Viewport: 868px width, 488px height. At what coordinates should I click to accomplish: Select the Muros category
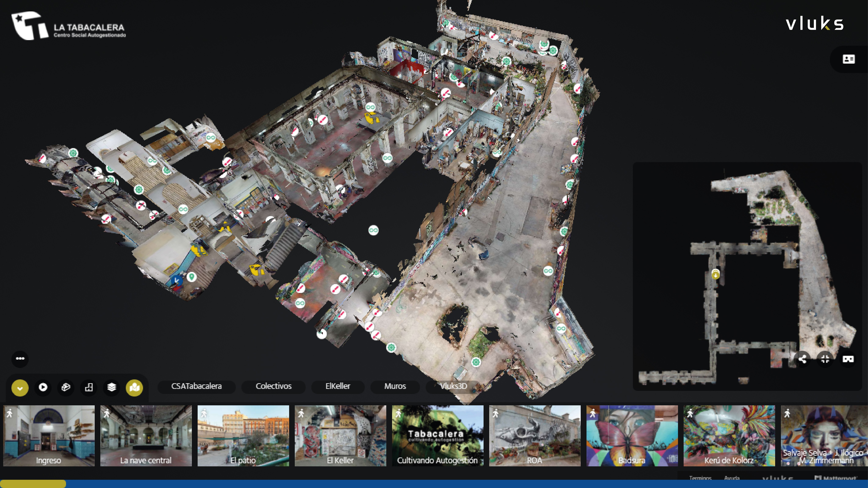(395, 386)
